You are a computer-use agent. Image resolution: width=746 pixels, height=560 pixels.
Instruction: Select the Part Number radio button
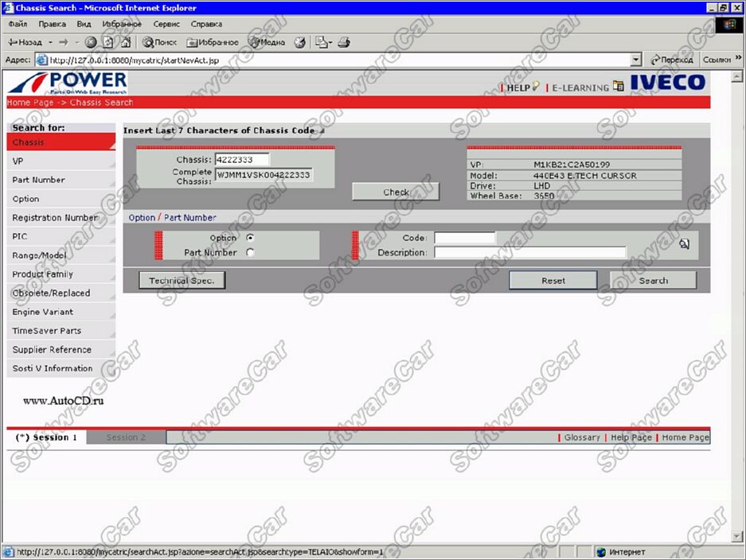250,253
